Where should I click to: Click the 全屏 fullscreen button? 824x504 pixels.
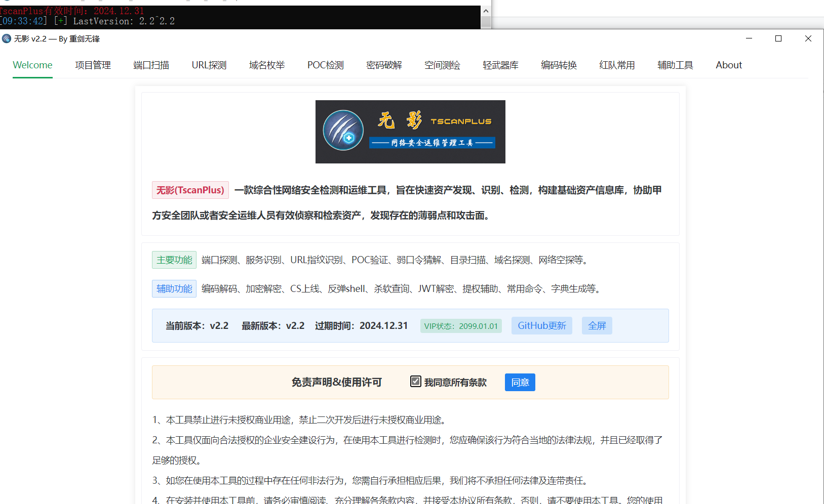597,326
